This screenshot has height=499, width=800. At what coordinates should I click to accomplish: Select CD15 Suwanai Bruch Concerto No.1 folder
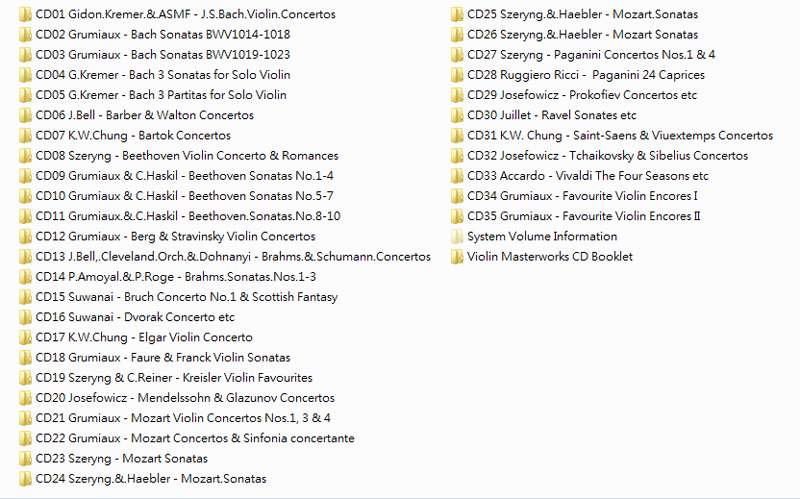pos(186,297)
